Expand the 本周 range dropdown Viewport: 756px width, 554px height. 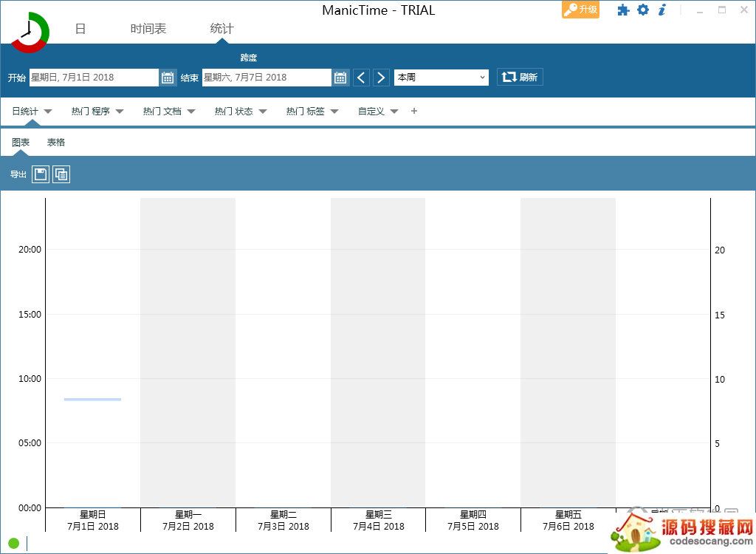pos(441,78)
